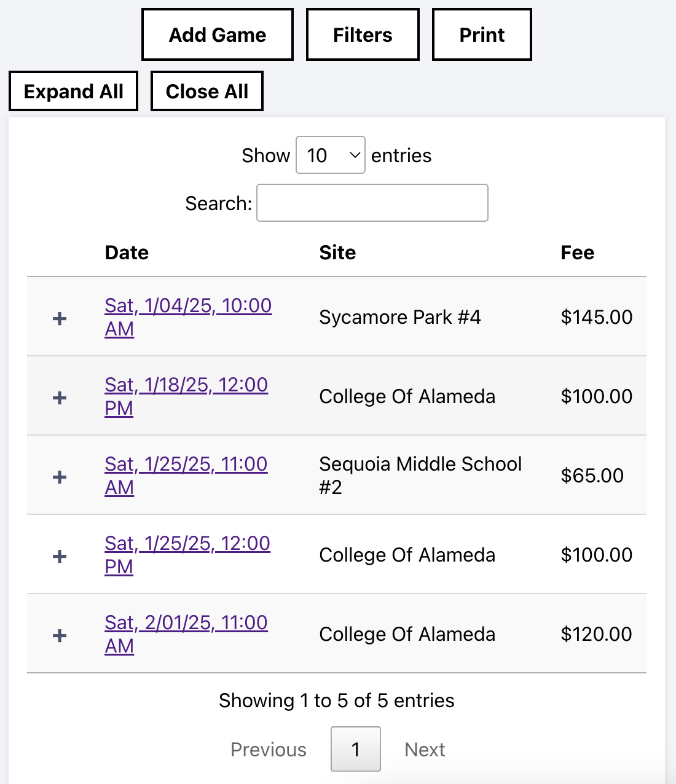The image size is (676, 784).
Task: Expand the Sat 1/04/25 10:00 AM row
Action: tap(60, 318)
